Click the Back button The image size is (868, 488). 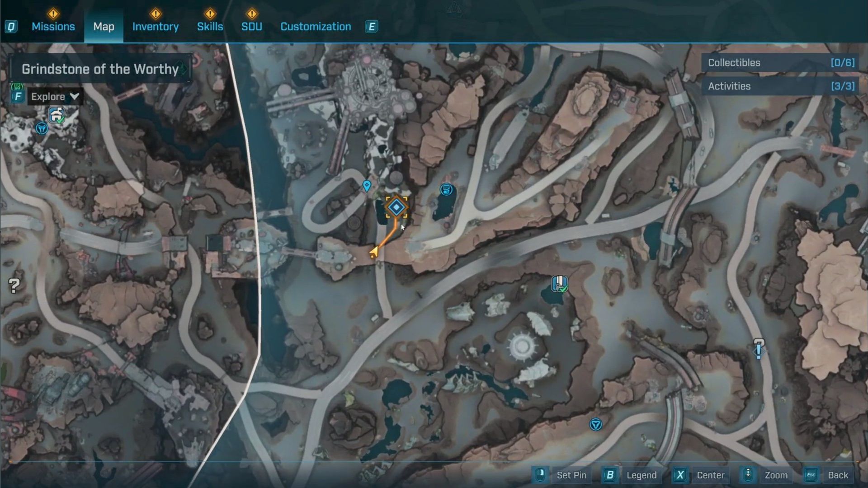click(837, 475)
